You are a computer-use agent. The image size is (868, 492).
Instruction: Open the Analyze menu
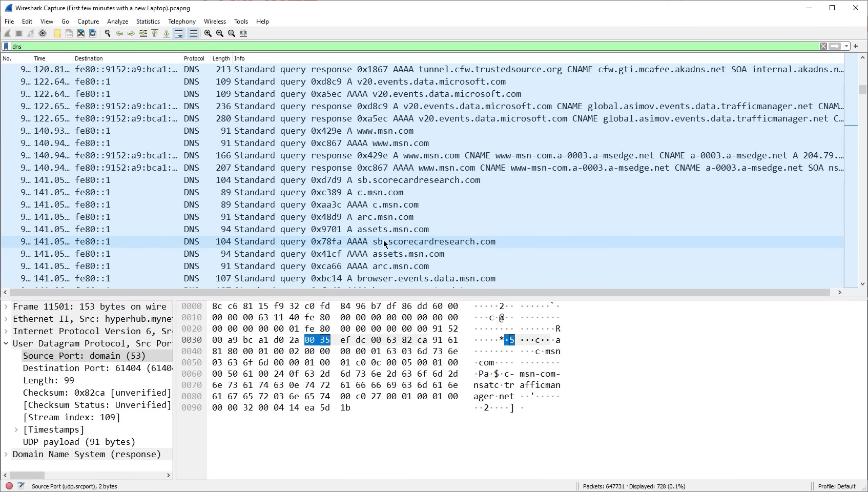point(117,22)
